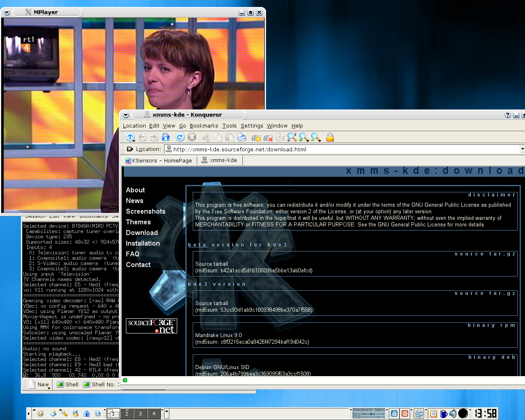Viewport: 525px width, 420px height.
Task: Open the weather applet in the panel
Action: (x=419, y=413)
